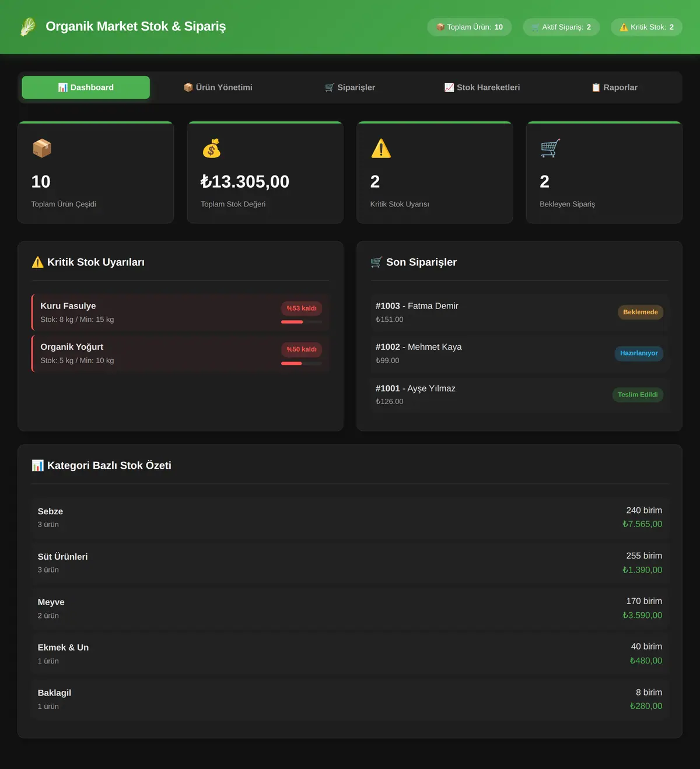Click the bar chart icon in the Dashboard tab

63,87
